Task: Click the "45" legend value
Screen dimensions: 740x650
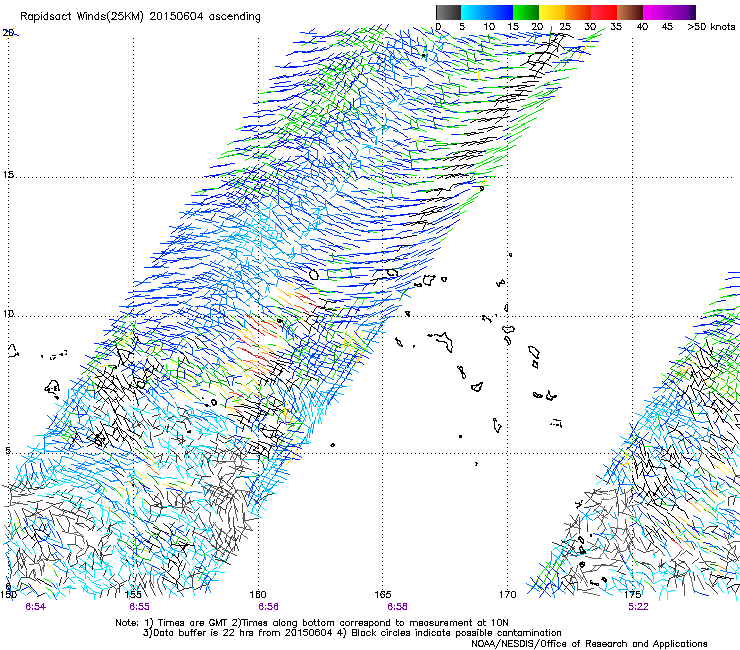Action: click(667, 27)
